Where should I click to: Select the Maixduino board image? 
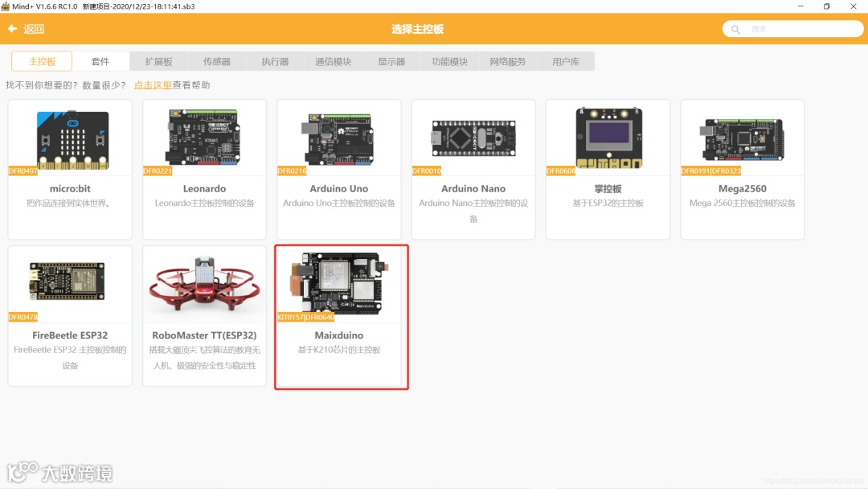point(339,283)
